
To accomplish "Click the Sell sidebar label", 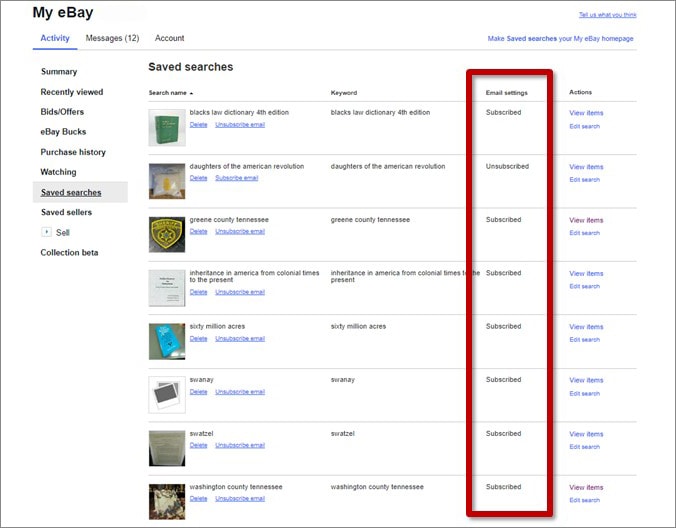I will coord(63,233).
